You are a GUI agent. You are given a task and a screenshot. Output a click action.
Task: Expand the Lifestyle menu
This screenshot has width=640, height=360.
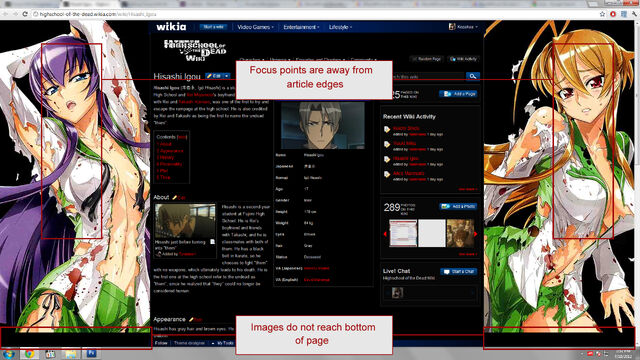click(x=340, y=27)
